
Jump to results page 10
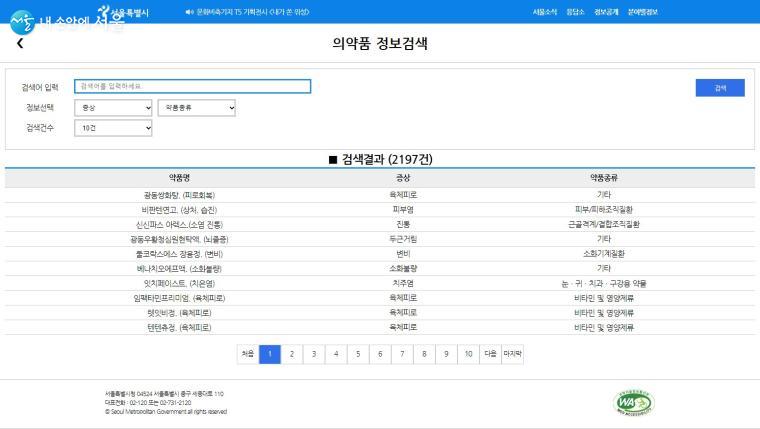(x=468, y=354)
